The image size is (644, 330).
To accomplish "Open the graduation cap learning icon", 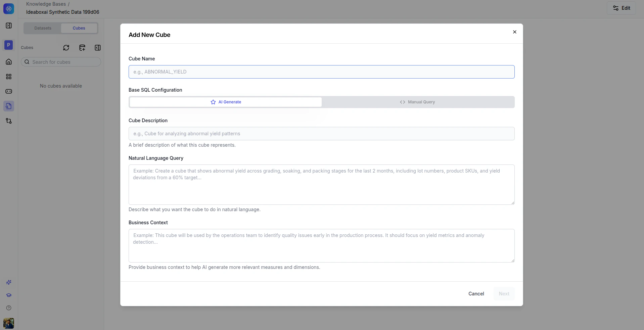I will pyautogui.click(x=9, y=295).
